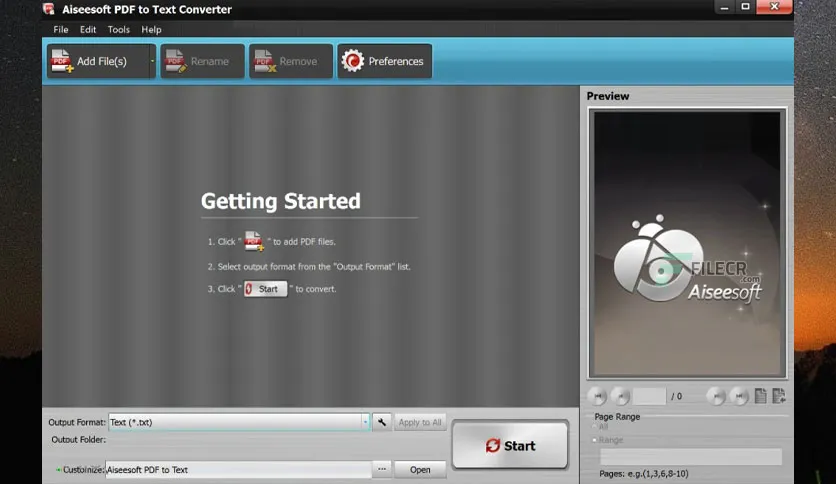836x484 pixels.
Task: Maximize the Aiseesoft window
Action: point(745,7)
